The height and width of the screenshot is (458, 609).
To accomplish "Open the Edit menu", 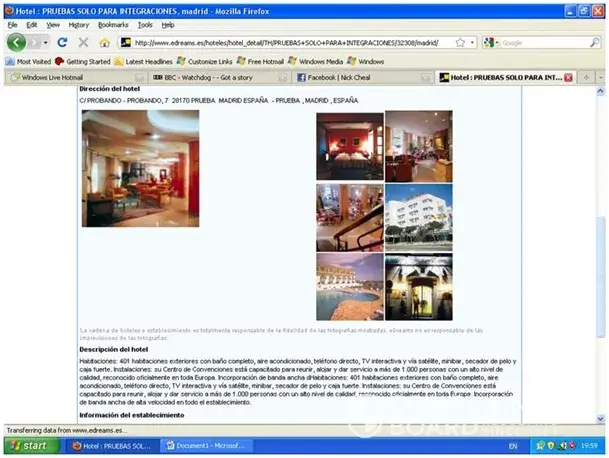I will (31, 25).
